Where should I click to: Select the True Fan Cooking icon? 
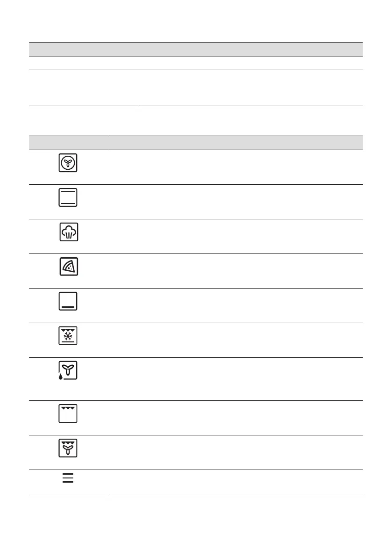[x=68, y=163]
